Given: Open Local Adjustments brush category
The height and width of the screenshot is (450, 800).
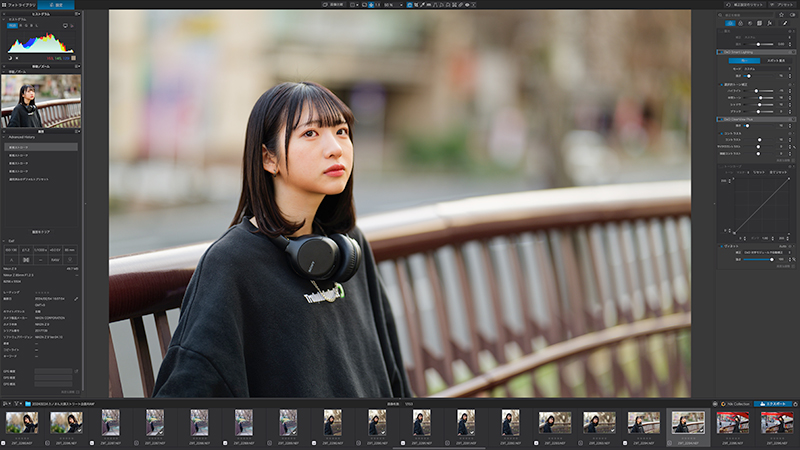Looking at the screenshot, I should tap(785, 23).
